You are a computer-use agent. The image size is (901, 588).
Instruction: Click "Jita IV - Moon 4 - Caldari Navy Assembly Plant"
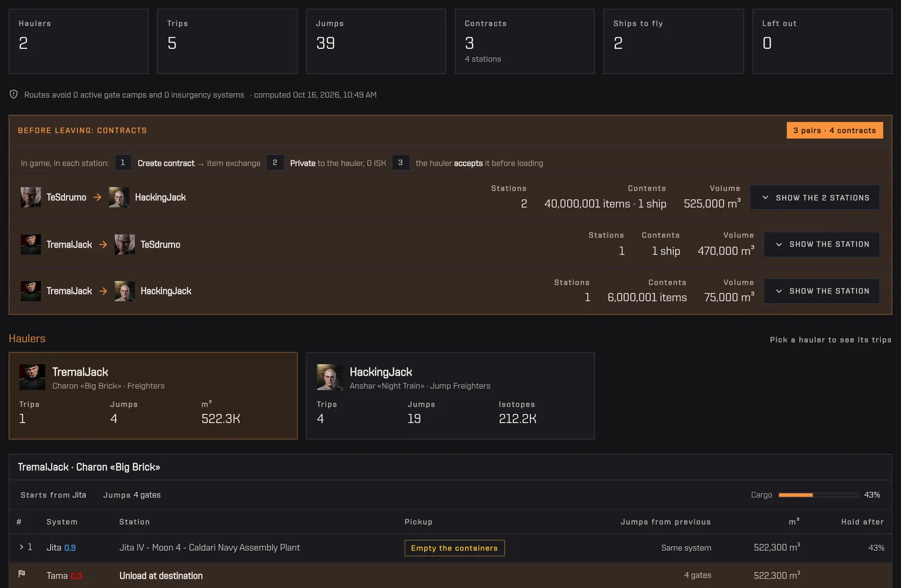[x=209, y=547]
